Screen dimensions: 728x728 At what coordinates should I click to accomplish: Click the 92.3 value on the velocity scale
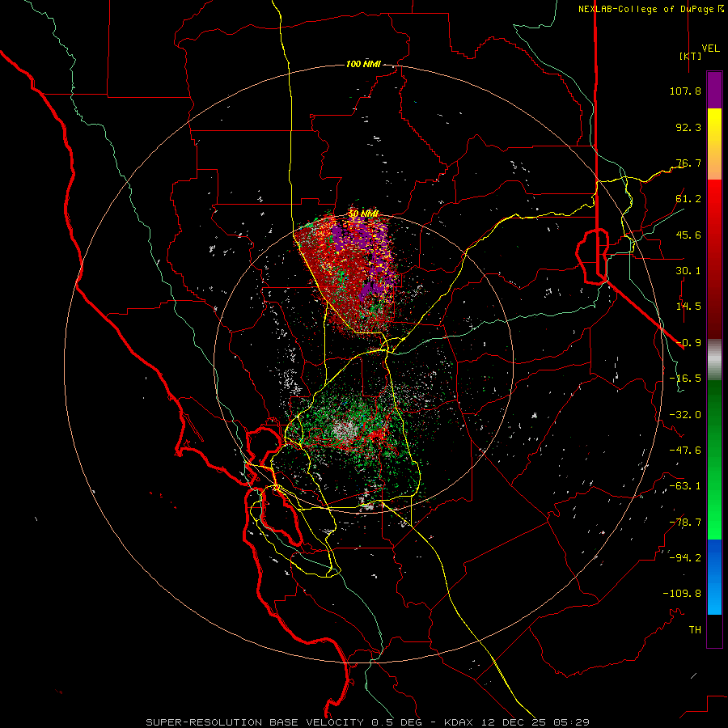pyautogui.click(x=688, y=127)
